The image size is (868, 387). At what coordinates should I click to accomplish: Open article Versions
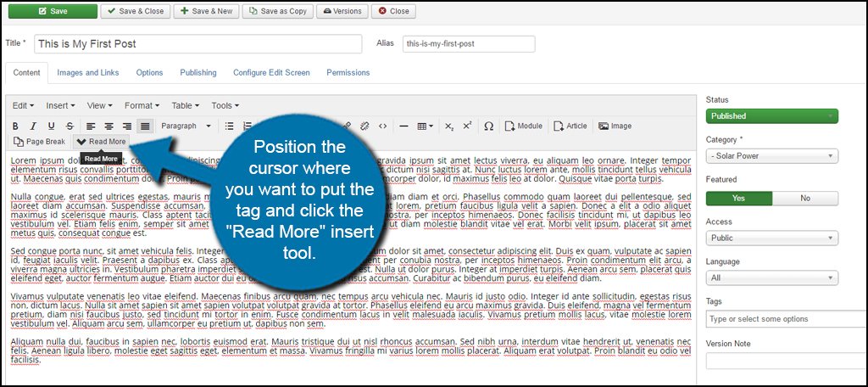(342, 11)
